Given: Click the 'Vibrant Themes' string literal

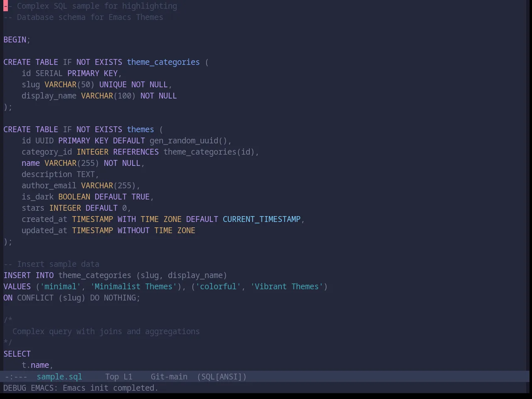Looking at the screenshot, I should tap(287, 286).
